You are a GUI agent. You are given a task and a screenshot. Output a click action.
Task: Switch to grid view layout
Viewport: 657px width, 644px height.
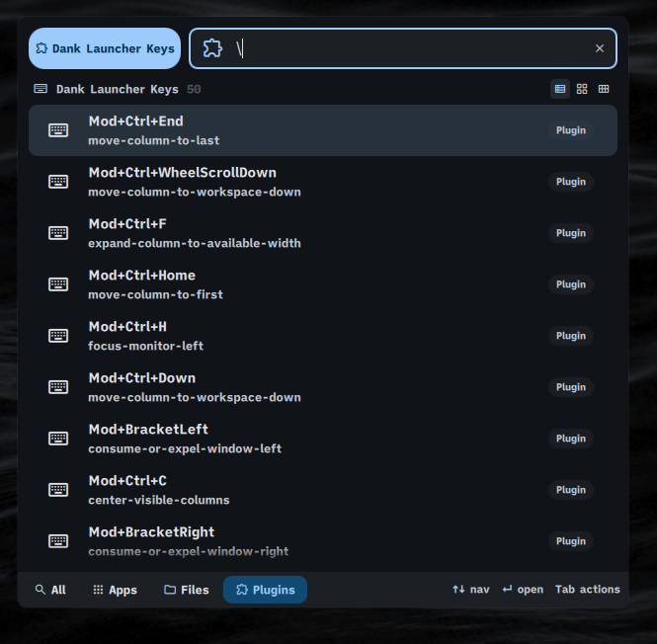coord(582,89)
